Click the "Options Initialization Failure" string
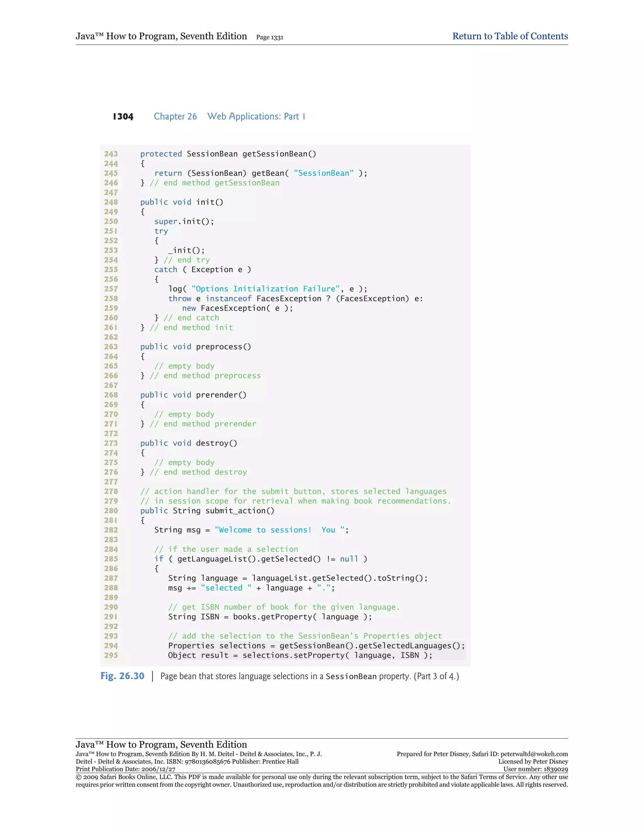 (x=265, y=289)
